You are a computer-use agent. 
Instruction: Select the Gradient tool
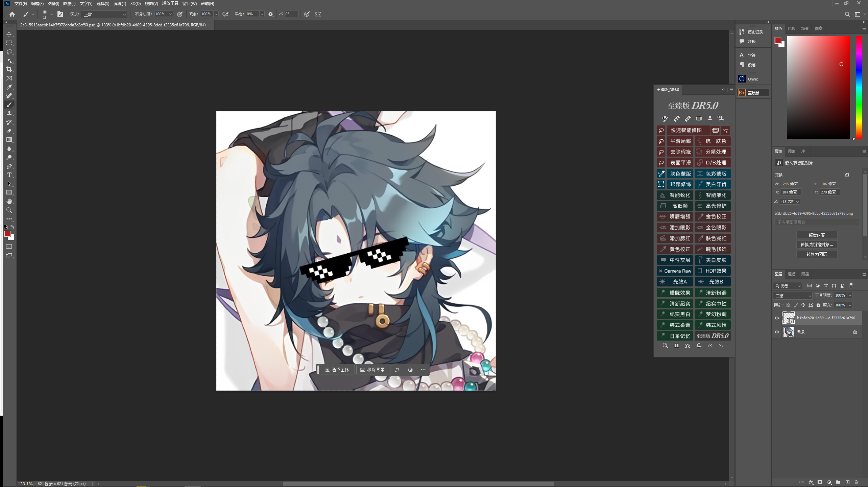click(x=9, y=140)
